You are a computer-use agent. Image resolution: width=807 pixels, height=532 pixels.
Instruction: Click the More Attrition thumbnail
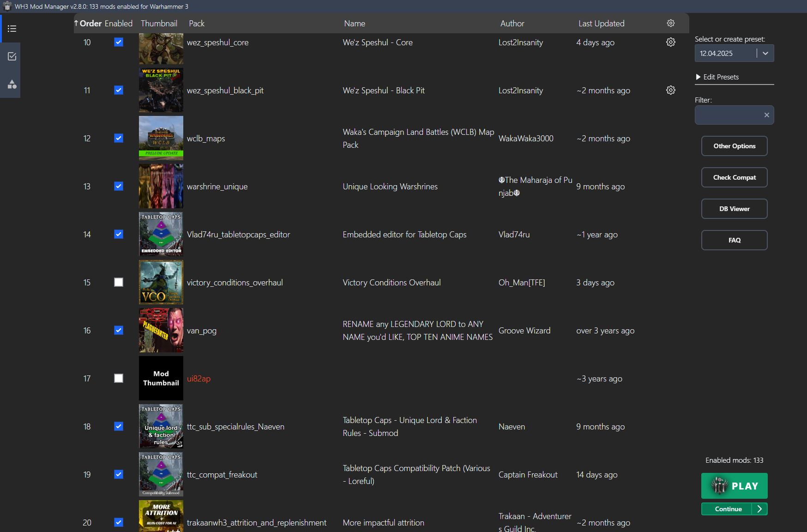161,516
